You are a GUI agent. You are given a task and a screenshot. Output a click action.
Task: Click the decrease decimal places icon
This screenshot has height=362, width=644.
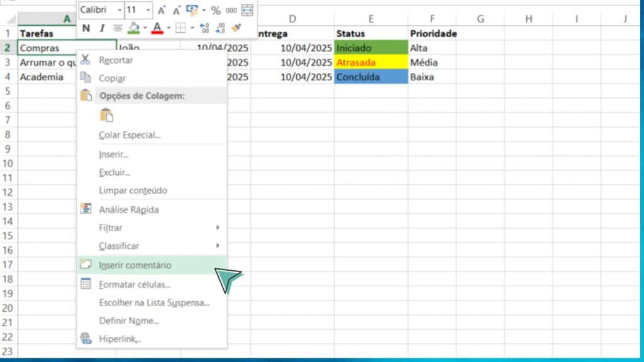point(221,28)
